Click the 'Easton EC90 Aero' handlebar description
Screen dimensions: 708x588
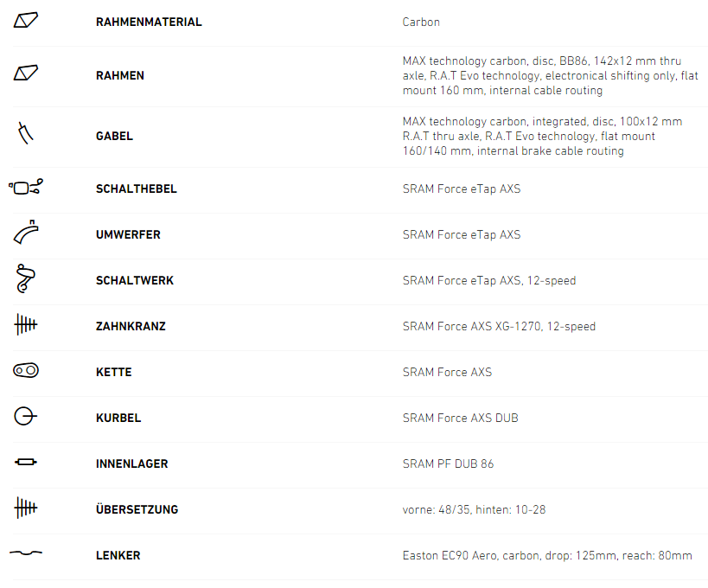point(546,556)
